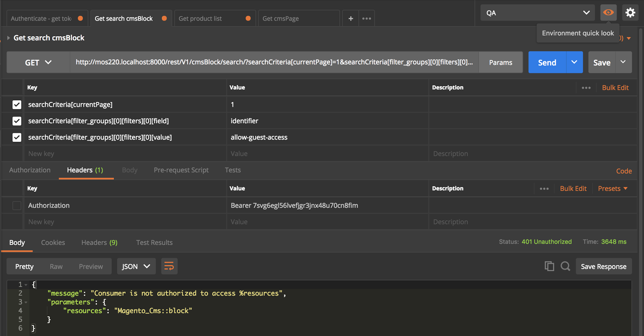Open headers table ellipsis options next to Bulk Edit
Viewport: 644px width, 336px height.
pyautogui.click(x=544, y=189)
